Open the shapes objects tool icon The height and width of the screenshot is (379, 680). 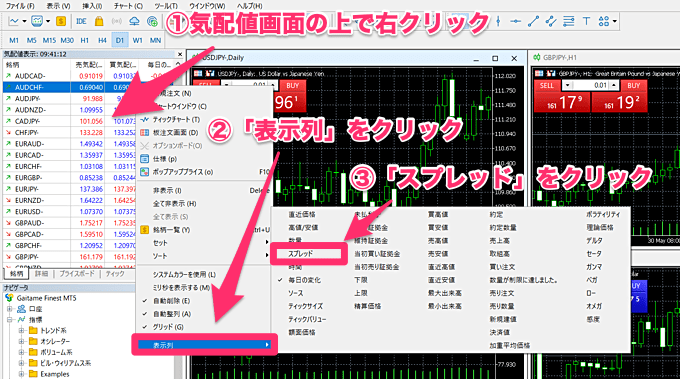(604, 21)
